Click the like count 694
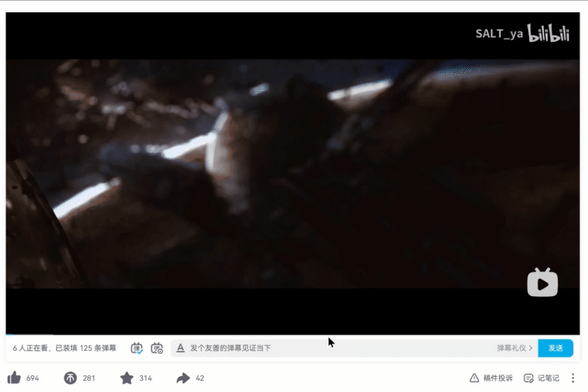Screen dimensions: 588x392 (32, 378)
